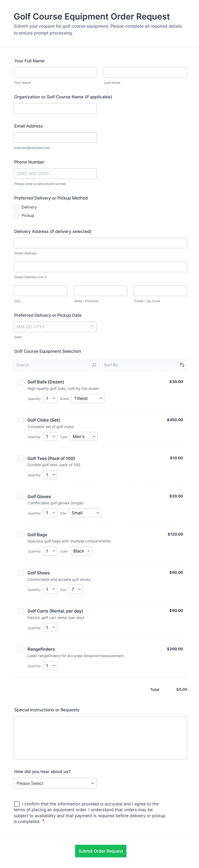Click the sort order icon

[182, 365]
